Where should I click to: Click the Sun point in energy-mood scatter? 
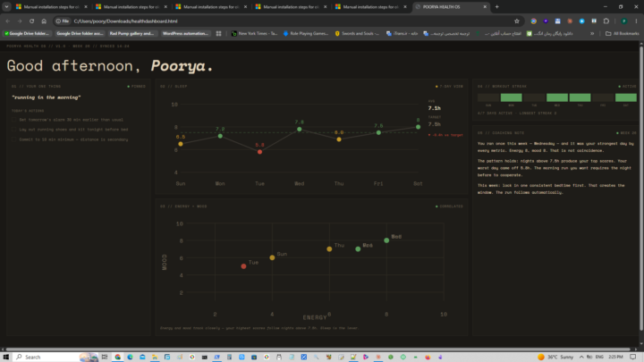tap(272, 257)
